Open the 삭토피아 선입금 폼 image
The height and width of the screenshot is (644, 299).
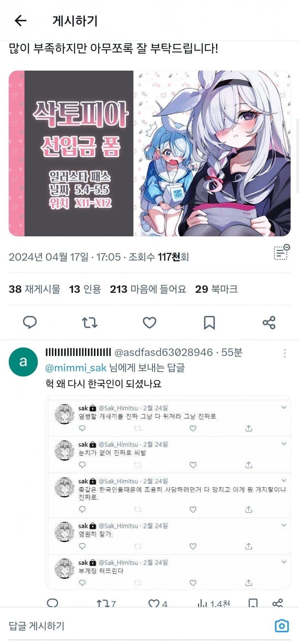tap(149, 153)
